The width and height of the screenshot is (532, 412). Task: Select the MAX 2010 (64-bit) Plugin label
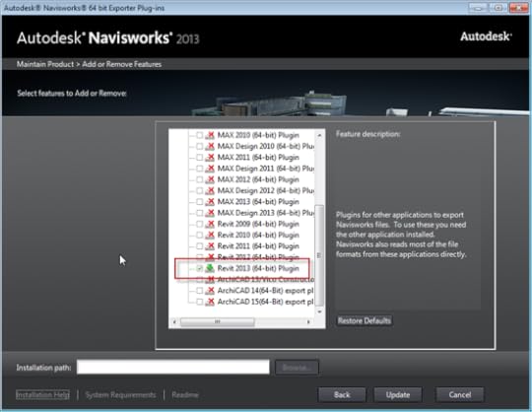258,135
